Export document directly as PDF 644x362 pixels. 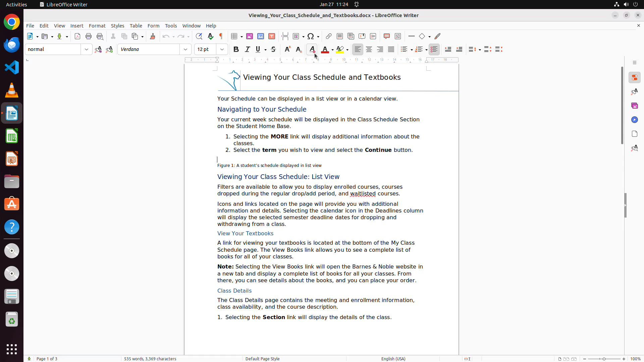coord(77,36)
